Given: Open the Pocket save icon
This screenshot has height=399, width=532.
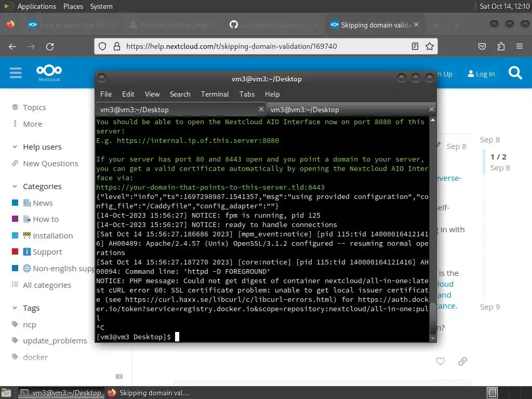Looking at the screenshot, I should [x=482, y=46].
